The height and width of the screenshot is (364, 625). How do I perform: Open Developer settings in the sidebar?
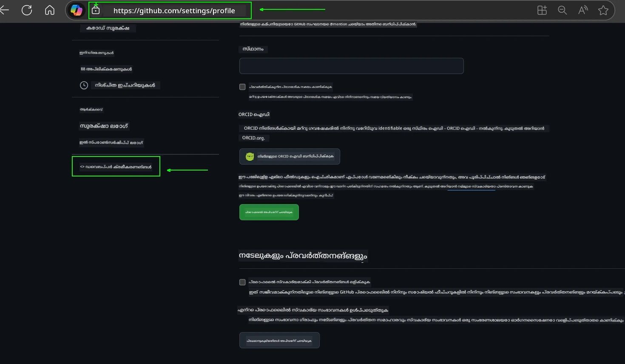point(116,166)
